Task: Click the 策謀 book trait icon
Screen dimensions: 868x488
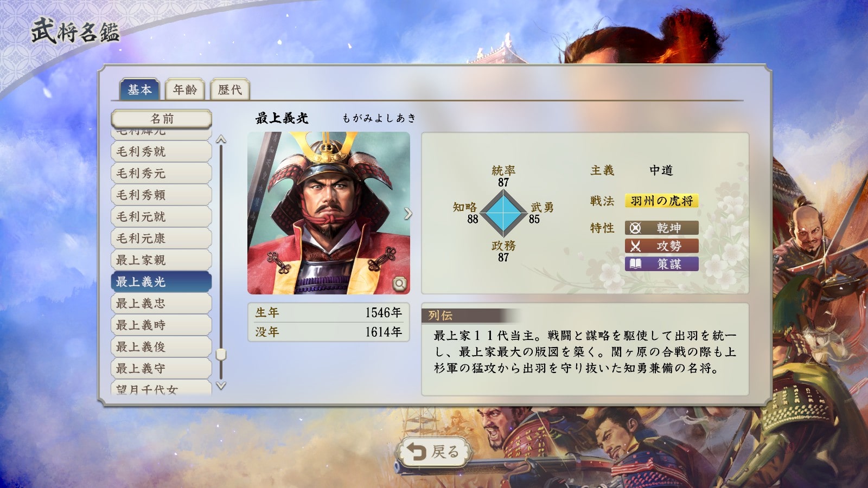Action: click(x=635, y=264)
